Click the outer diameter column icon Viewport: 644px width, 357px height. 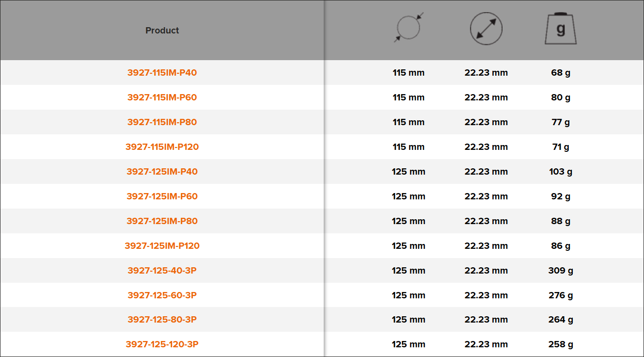(x=408, y=28)
